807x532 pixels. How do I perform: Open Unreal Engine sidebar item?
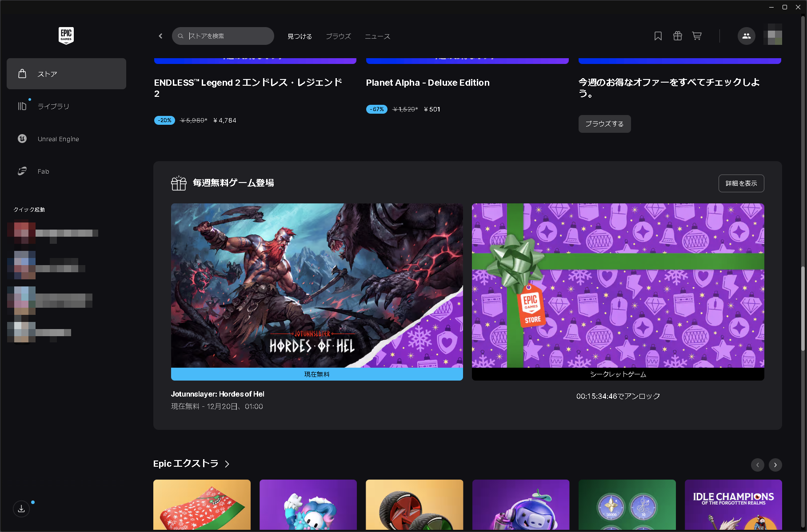pos(66,139)
